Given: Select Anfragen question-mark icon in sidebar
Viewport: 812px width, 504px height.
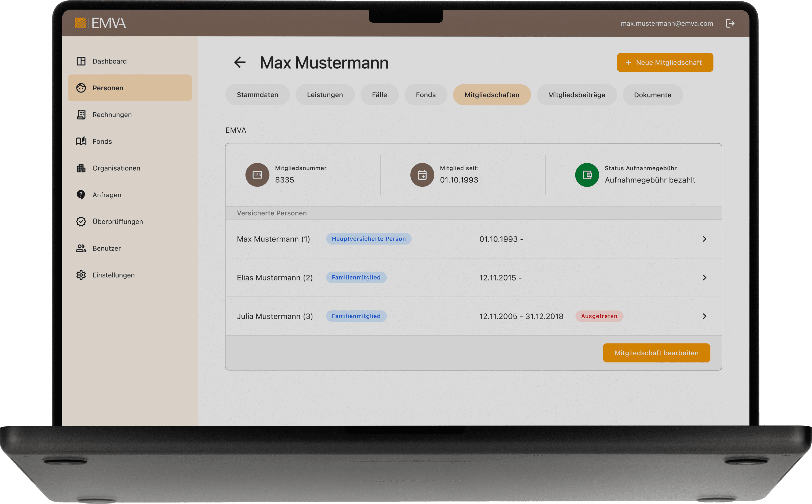Looking at the screenshot, I should pos(81,195).
